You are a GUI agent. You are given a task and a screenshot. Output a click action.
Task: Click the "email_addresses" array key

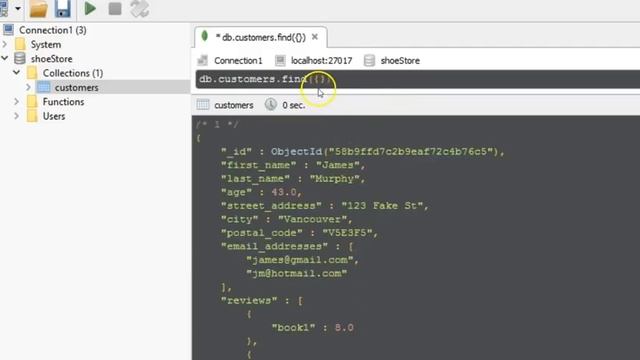(274, 247)
